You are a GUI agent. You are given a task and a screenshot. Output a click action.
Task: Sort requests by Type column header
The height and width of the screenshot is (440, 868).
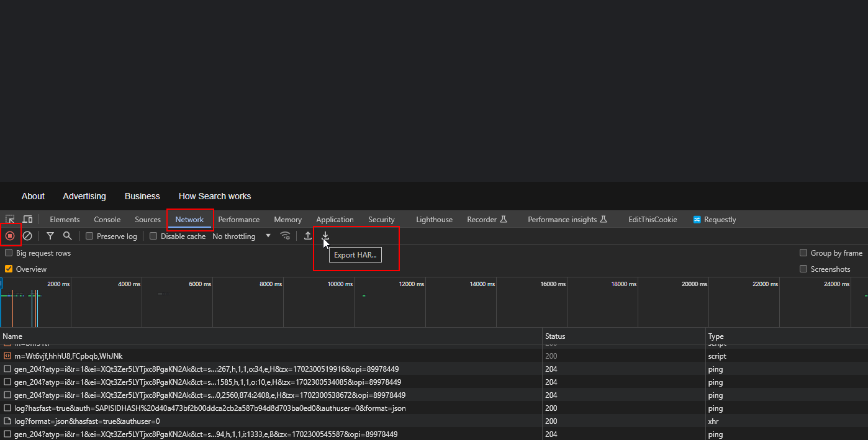(787, 336)
